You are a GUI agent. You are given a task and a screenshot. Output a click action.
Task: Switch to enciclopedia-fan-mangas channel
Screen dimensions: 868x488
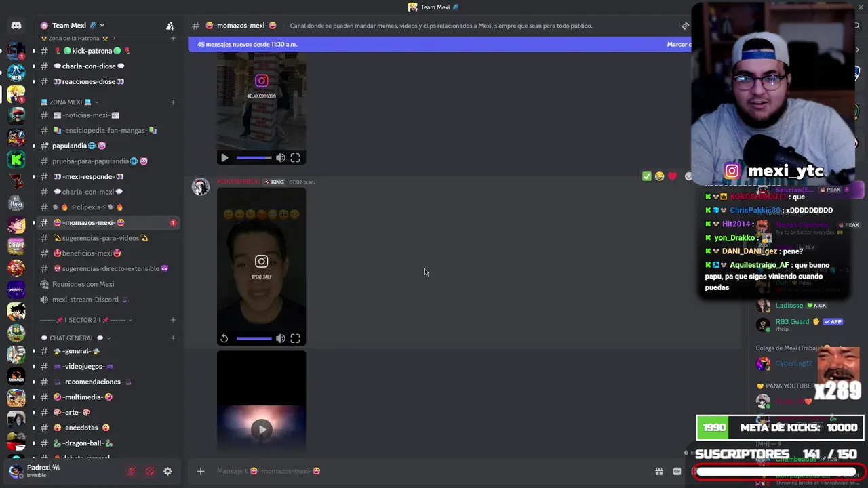point(104,130)
